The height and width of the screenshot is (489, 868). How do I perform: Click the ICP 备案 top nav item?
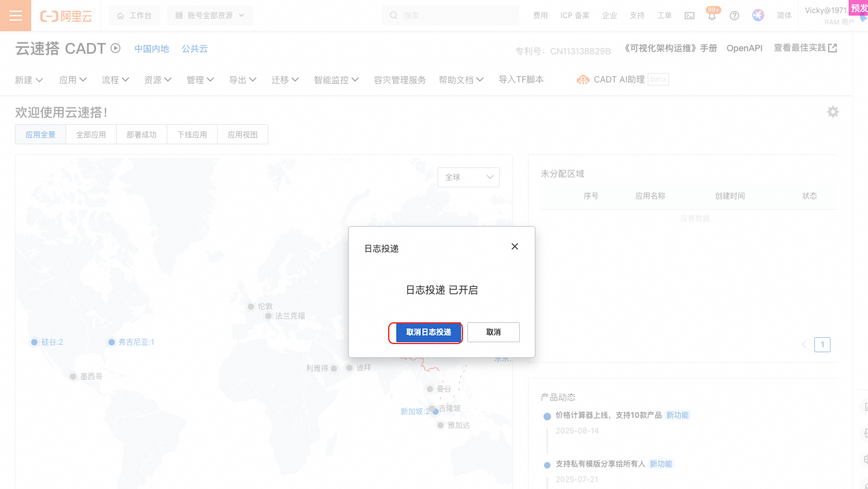point(575,16)
